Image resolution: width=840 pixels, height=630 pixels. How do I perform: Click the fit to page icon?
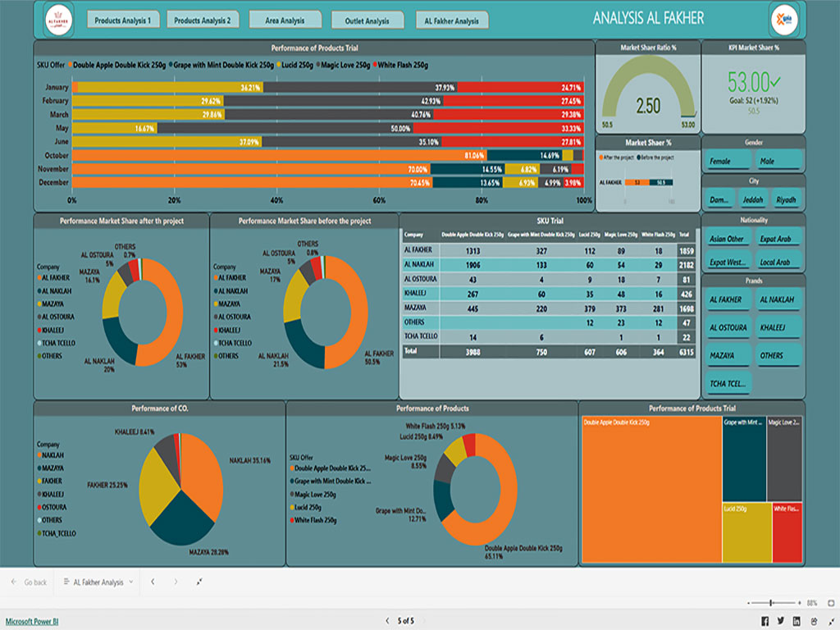[x=831, y=603]
